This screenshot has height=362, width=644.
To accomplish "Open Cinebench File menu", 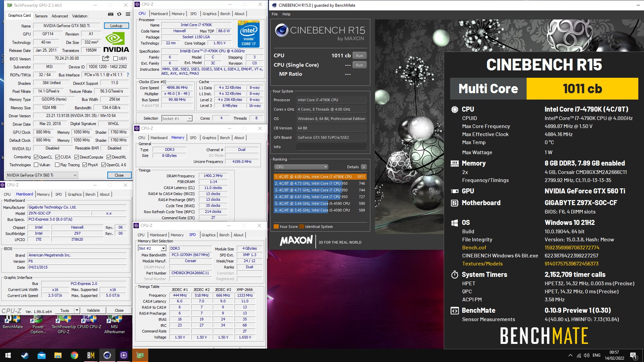I will click(275, 14).
